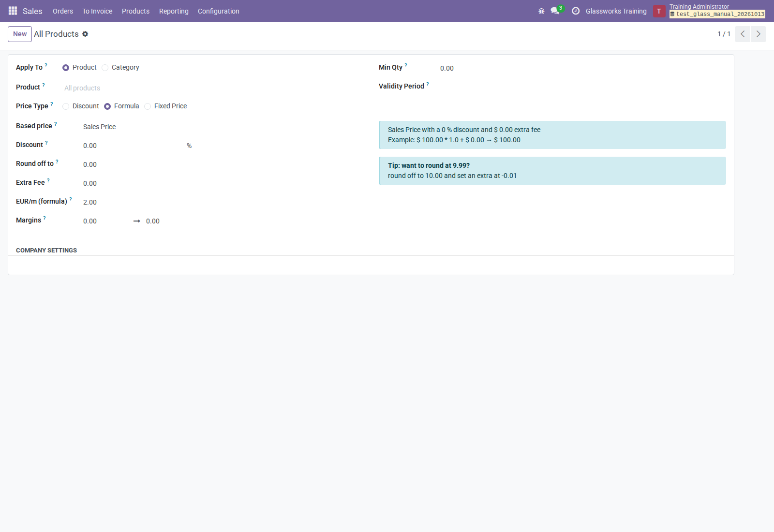Show help tooltip for Price Type
This screenshot has height=532, width=774.
pos(52,103)
